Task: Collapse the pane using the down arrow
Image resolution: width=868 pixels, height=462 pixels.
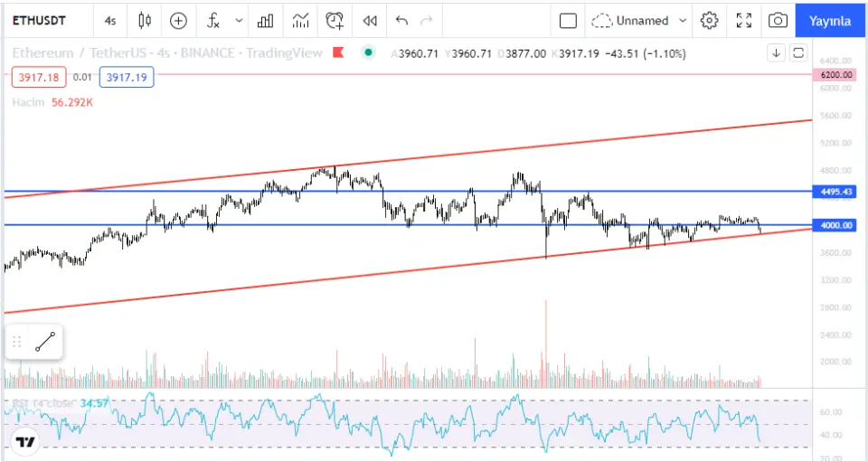Action: 776,52
